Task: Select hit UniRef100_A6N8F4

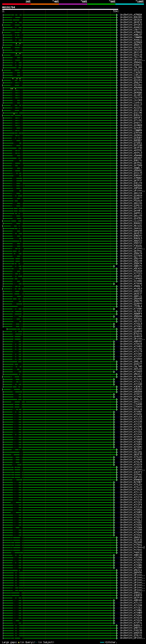Action: coord(131,314)
